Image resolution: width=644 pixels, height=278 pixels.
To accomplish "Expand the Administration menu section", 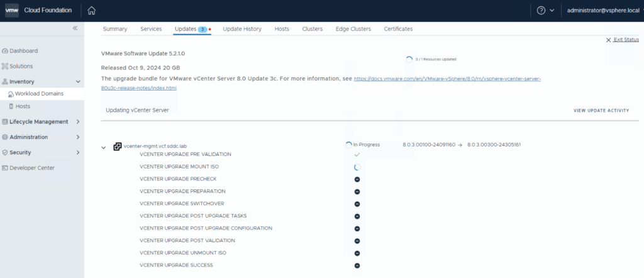I will point(78,137).
